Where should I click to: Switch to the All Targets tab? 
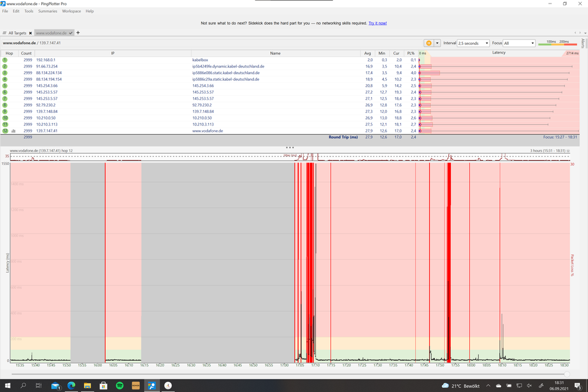click(x=18, y=33)
